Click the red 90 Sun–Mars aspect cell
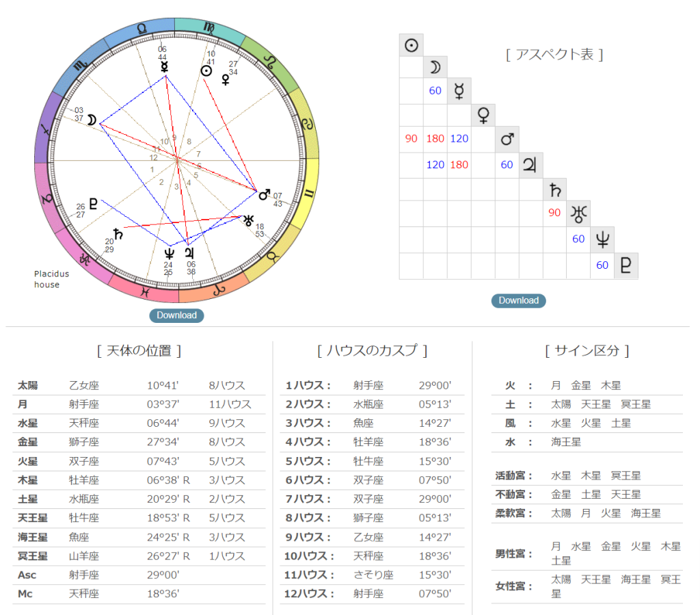 411,139
